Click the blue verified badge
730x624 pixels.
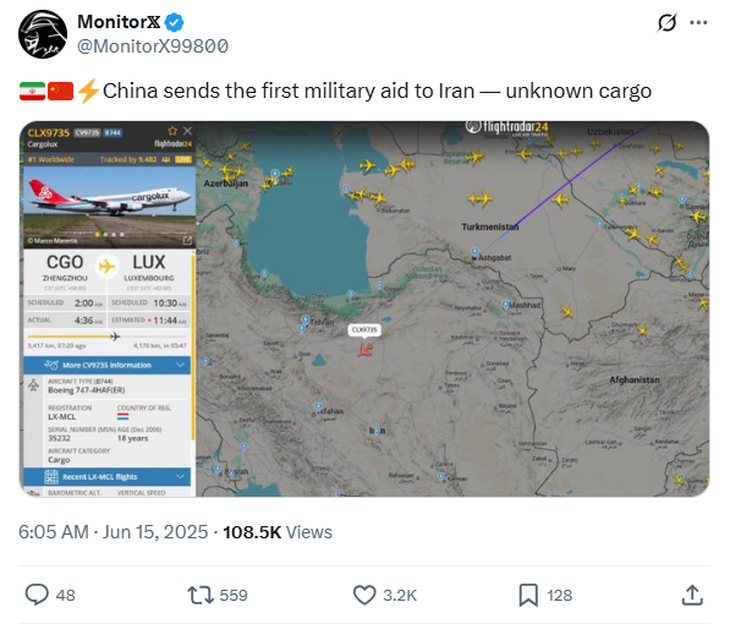click(x=174, y=22)
